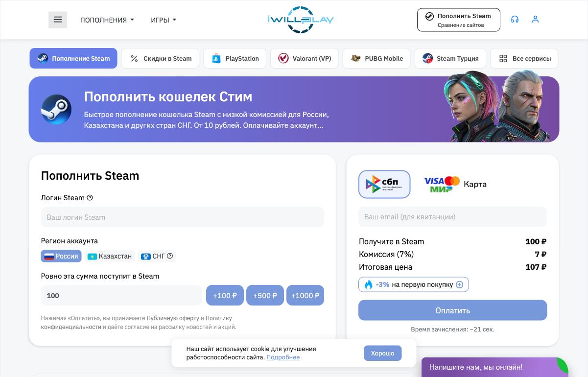This screenshot has height=377, width=588.
Task: Switch to the PlayStation tab
Action: (235, 58)
